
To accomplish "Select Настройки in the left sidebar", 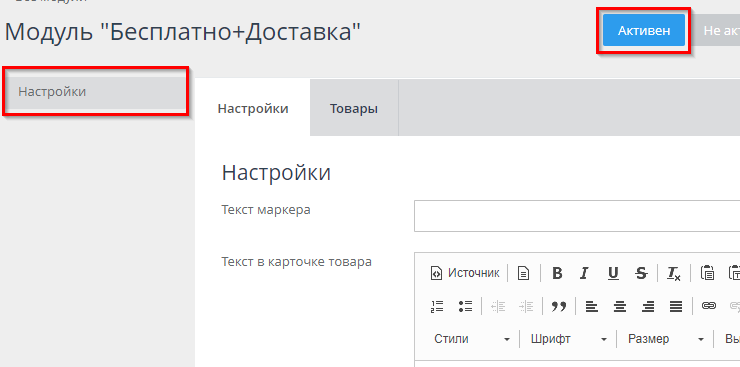I will [96, 91].
